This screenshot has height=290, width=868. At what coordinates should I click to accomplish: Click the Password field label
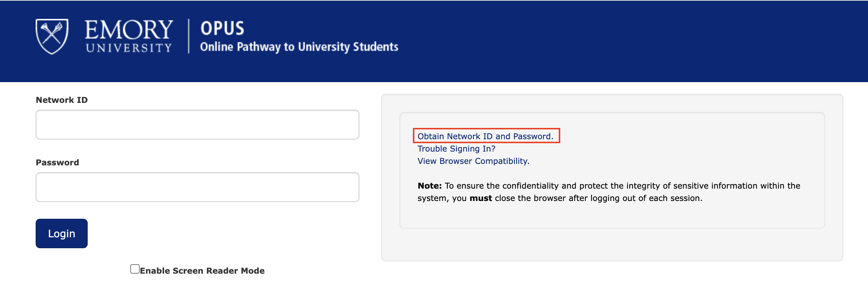tap(57, 162)
